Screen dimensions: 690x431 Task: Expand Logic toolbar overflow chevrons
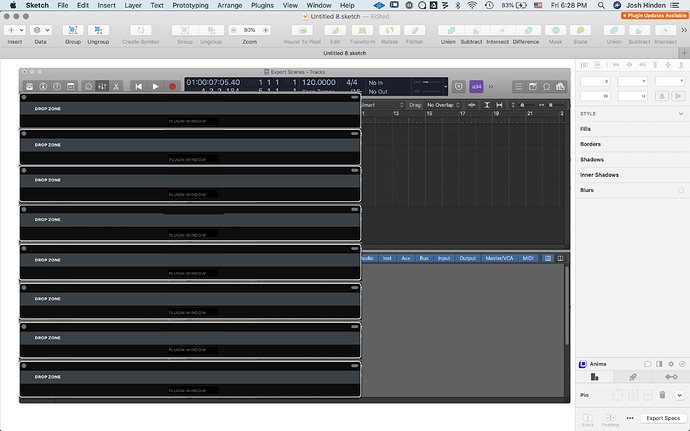point(491,87)
